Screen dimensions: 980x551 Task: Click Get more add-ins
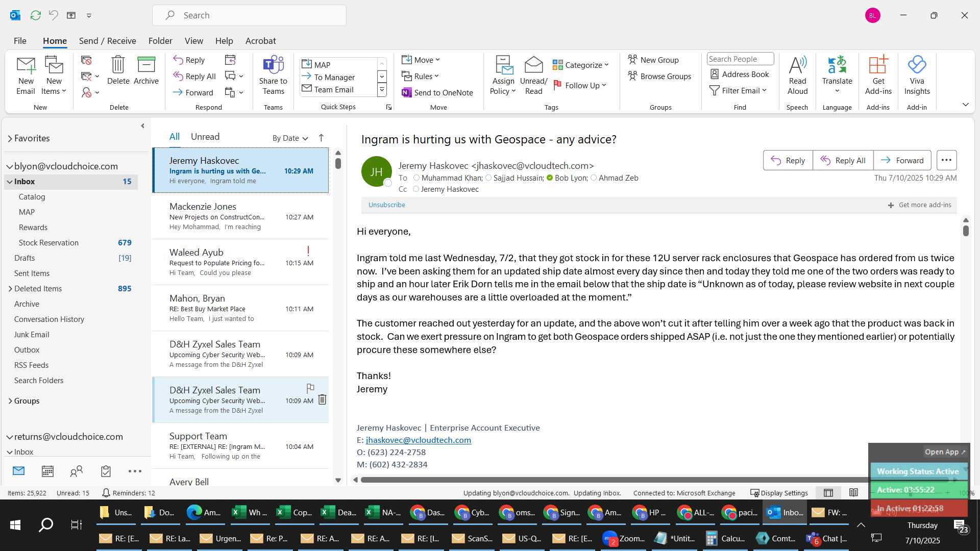click(x=919, y=205)
